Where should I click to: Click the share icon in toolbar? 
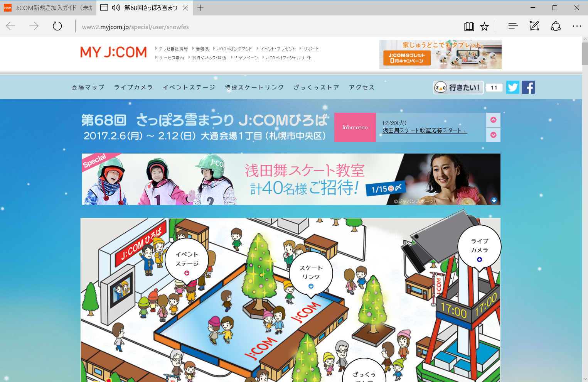click(x=556, y=26)
